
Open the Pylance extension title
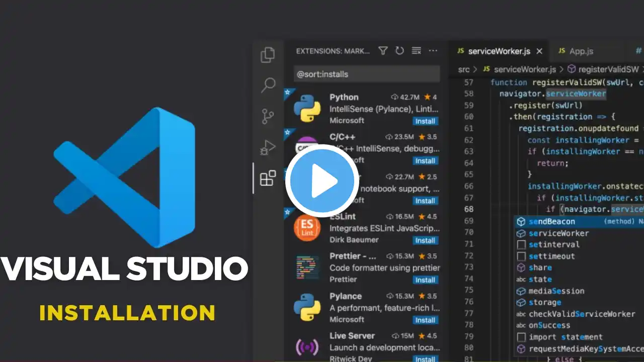346,296
